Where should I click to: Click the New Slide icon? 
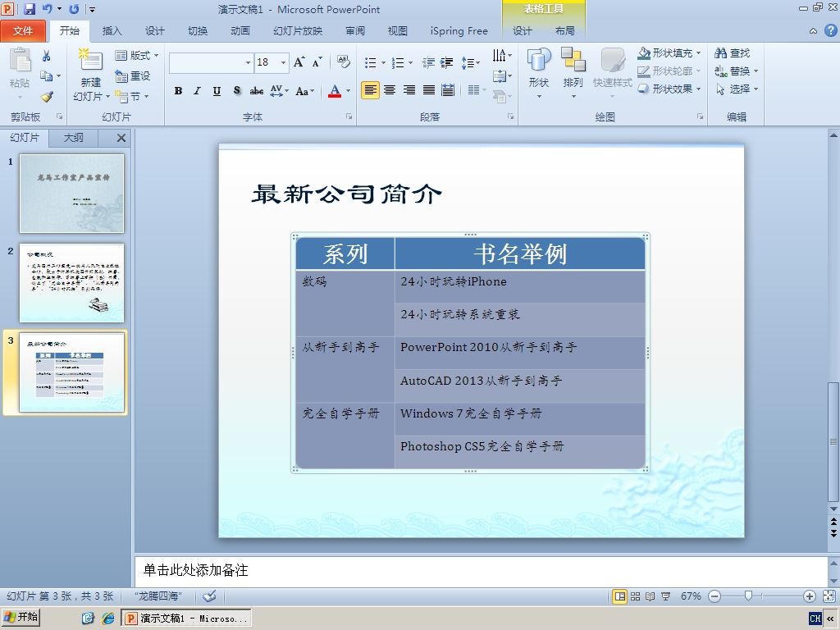(90, 61)
